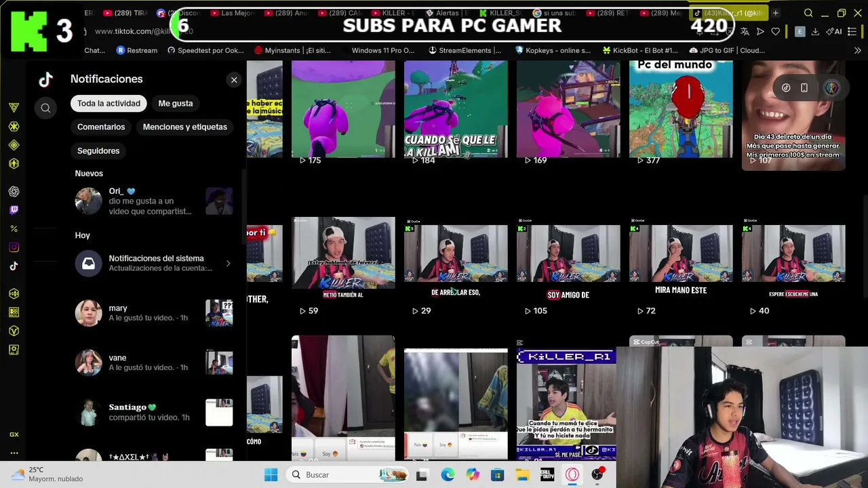Open the TikTok sidebar shortcut
This screenshot has width=868, height=488.
14,266
